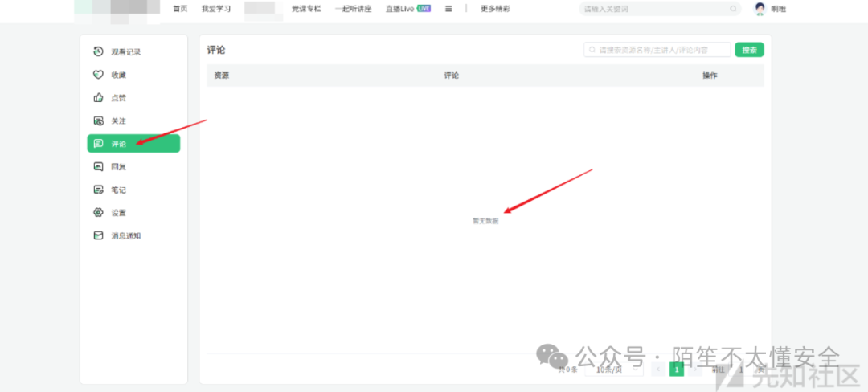Click the LIVE badge next to 直播Live
Viewport: 868px width, 392px height.
pyautogui.click(x=424, y=9)
